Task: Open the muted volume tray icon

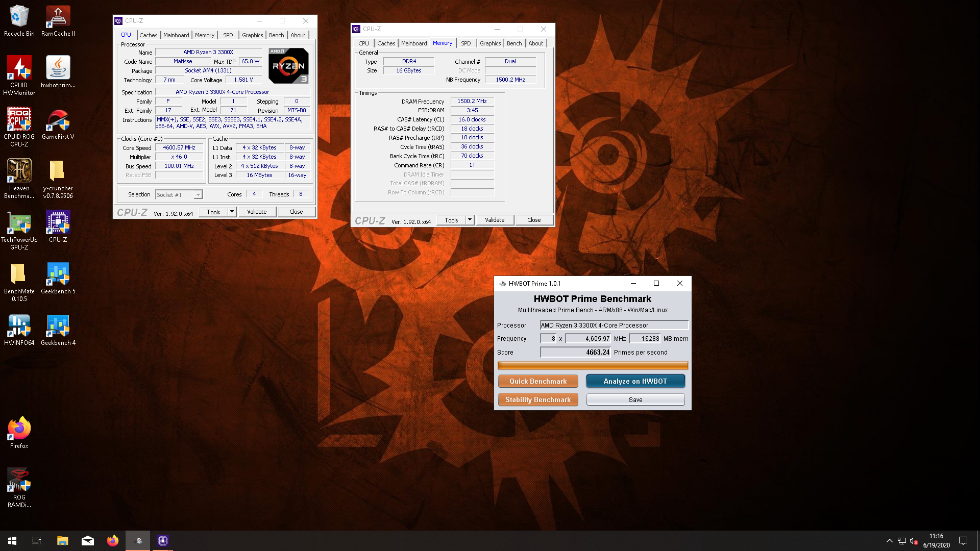Action: tap(914, 541)
